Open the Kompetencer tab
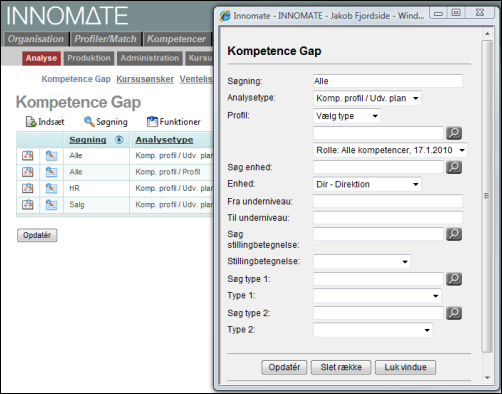The width and height of the screenshot is (502, 394). click(177, 39)
